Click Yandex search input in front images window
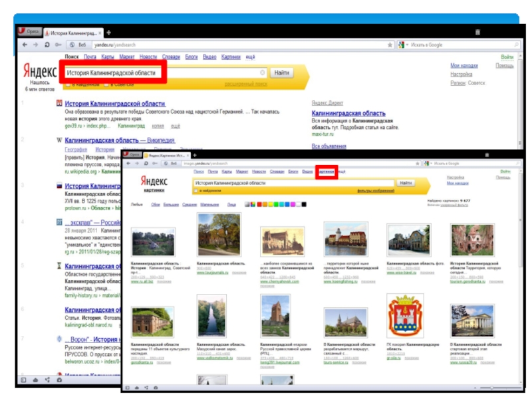Image resolution: width=532 pixels, height=399 pixels. click(294, 183)
